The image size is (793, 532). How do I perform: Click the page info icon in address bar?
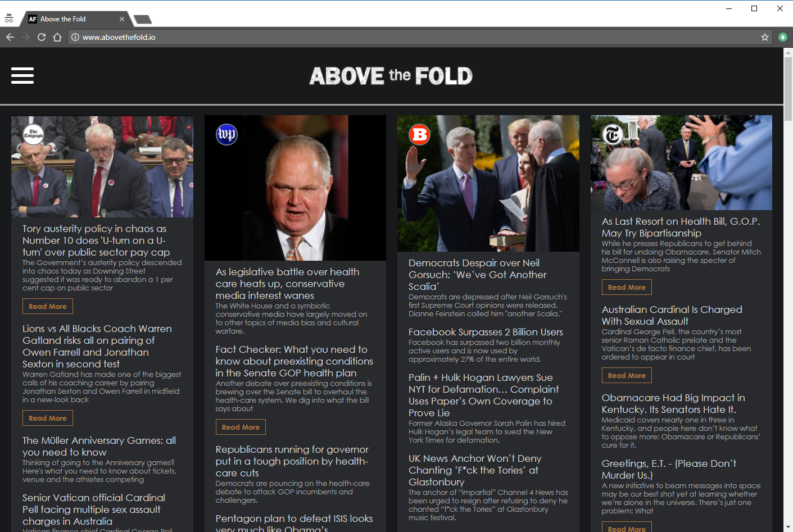(x=75, y=37)
